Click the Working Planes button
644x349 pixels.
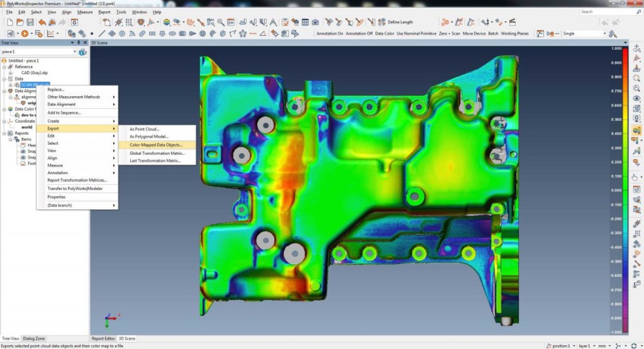point(515,34)
